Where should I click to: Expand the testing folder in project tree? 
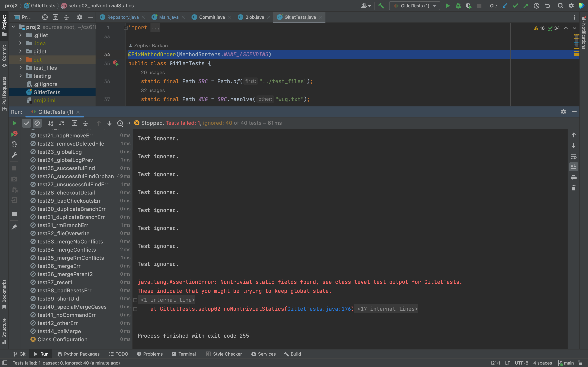20,76
